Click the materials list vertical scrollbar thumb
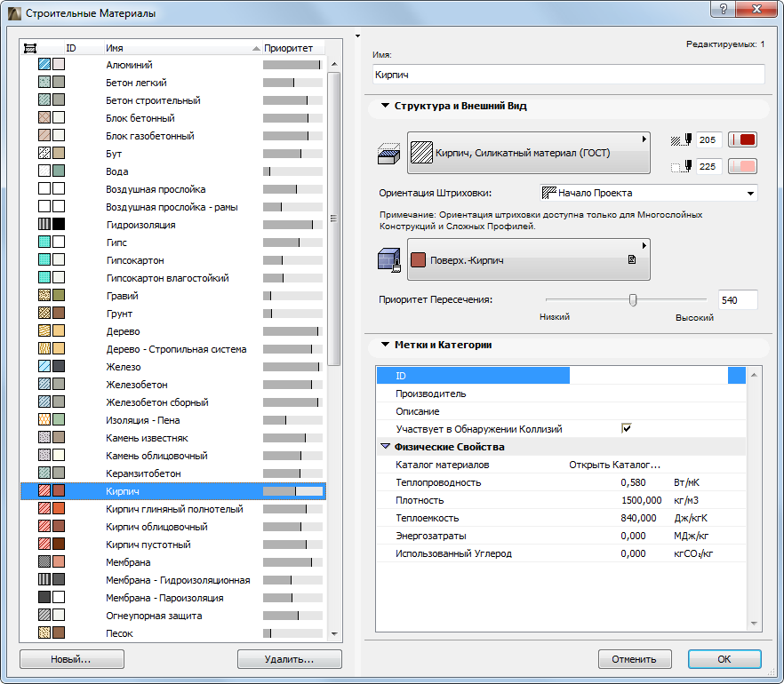Screen dimensions: 784x684 334,219
